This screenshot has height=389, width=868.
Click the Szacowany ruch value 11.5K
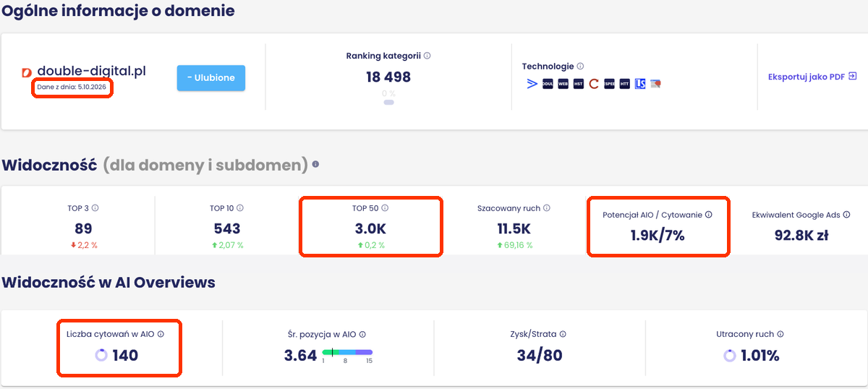(x=514, y=228)
